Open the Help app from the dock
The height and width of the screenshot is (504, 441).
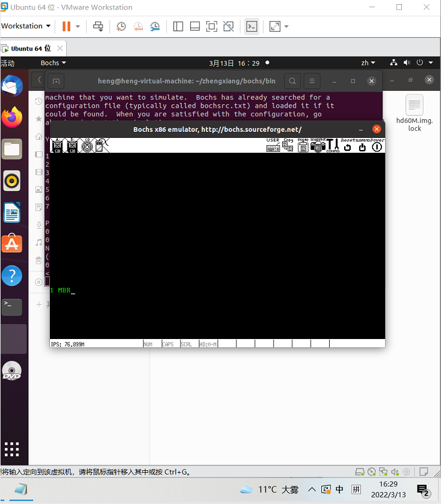12,275
